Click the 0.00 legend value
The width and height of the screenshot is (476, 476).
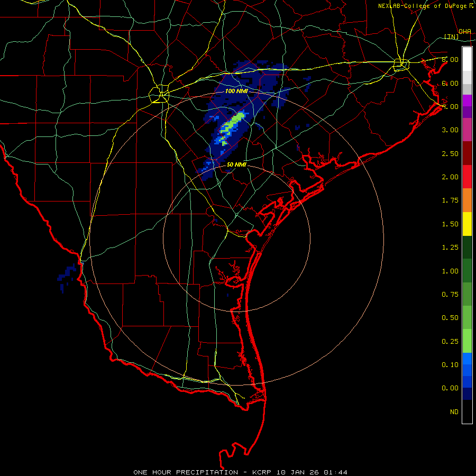coord(450,388)
